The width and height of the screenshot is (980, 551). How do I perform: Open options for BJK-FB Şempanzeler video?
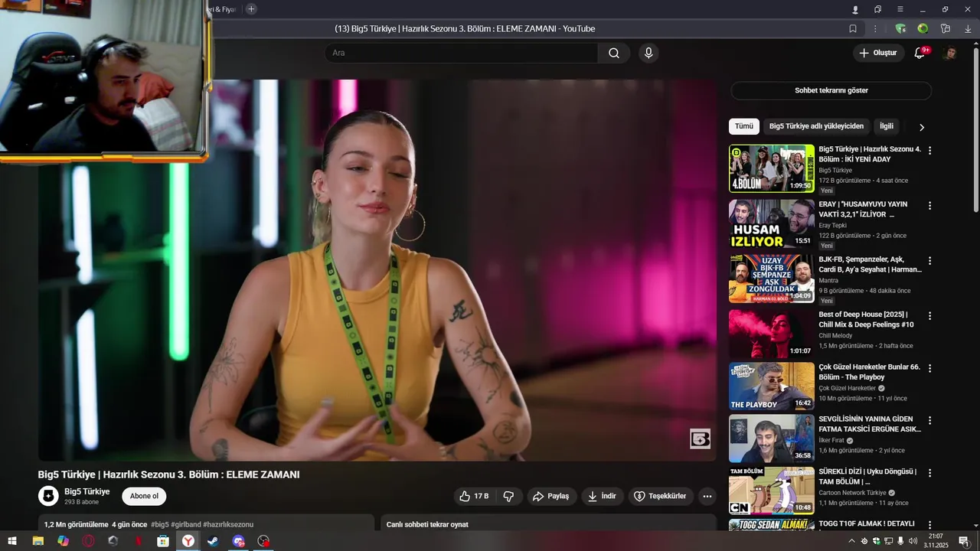tap(929, 261)
